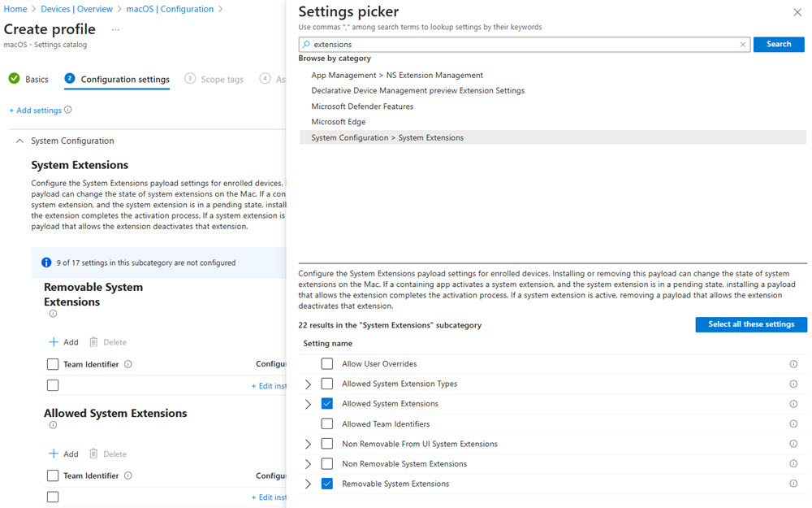The height and width of the screenshot is (508, 812).
Task: Click info icon for Allowed Team Identifiers row
Action: pyautogui.click(x=793, y=424)
